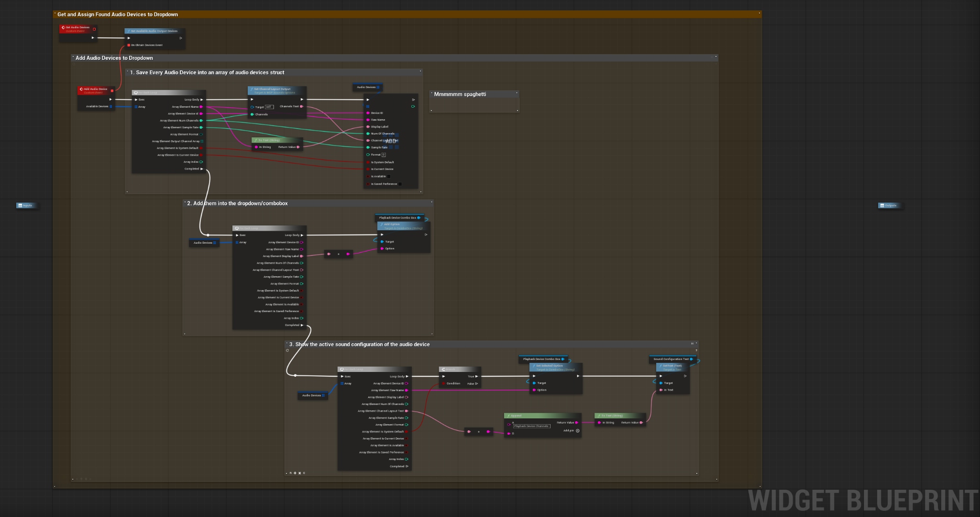Select the Audio Devices variable node in section 3

pos(313,395)
